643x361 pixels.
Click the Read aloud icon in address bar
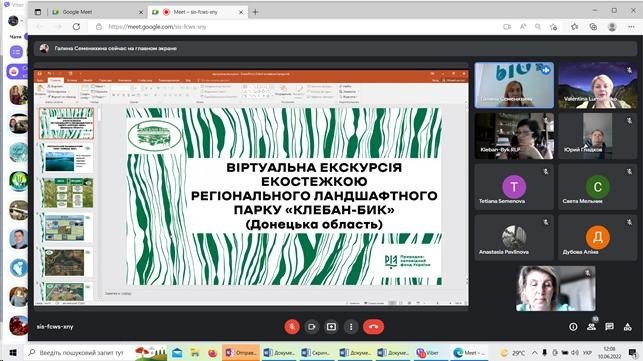[x=523, y=27]
